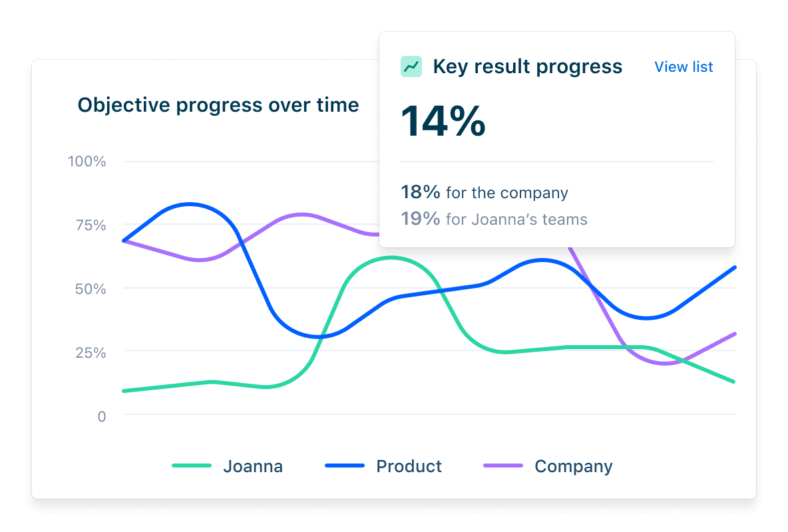Toggle the Joanna series in the legend
Screen dimensions: 788x532
253,466
